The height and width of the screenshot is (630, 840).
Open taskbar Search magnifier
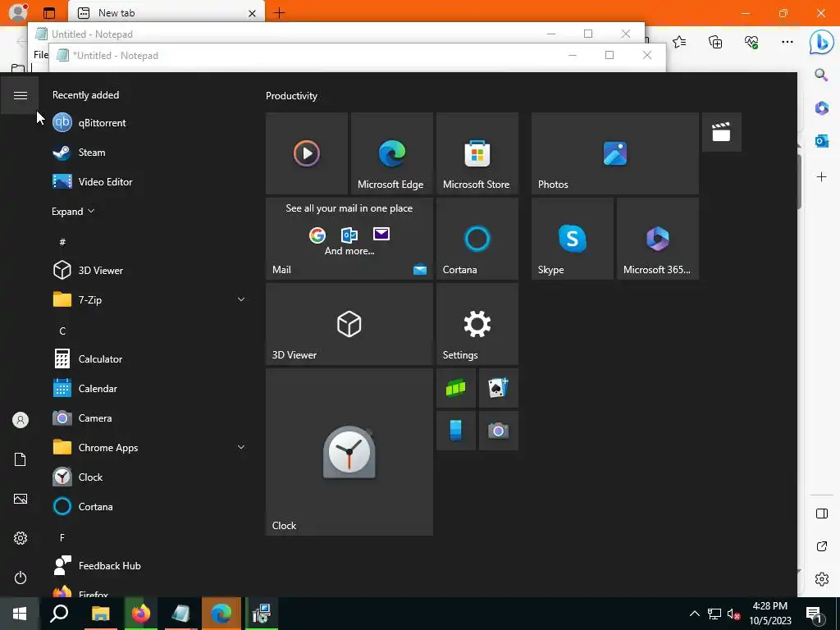pyautogui.click(x=59, y=614)
